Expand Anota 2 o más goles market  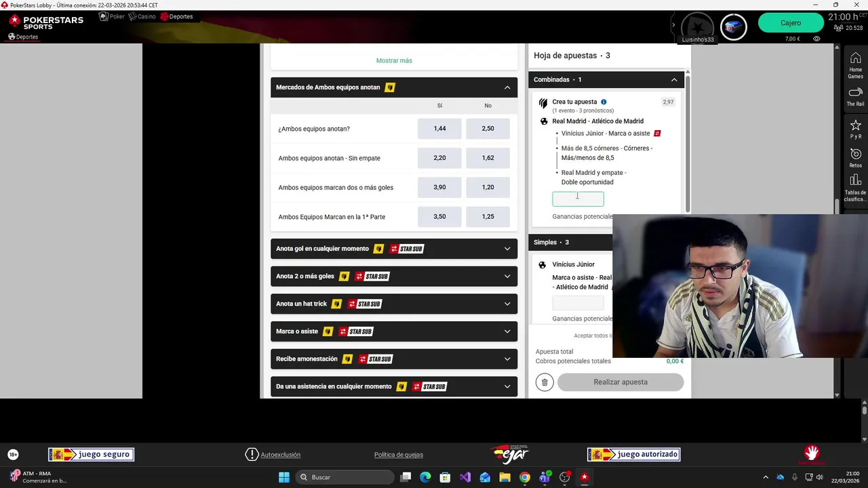394,277
